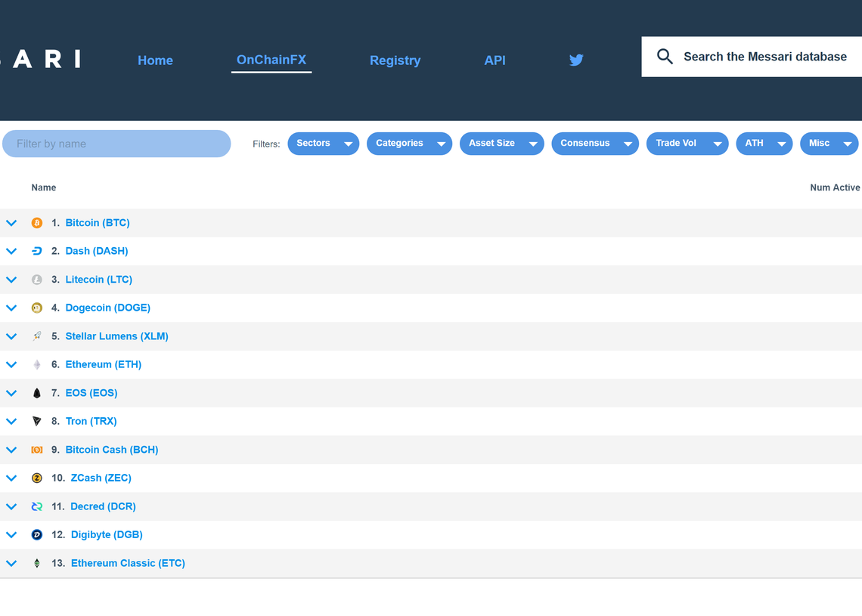Expand the Dogecoin (DOGE) row chevron
This screenshot has width=862, height=616.
click(11, 308)
